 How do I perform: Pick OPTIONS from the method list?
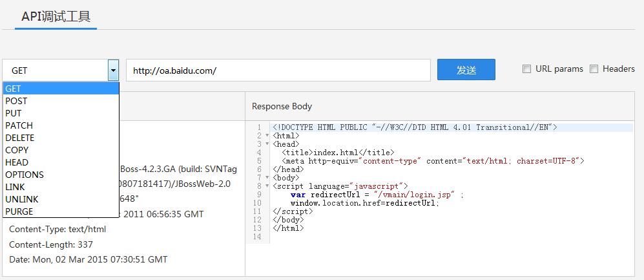61,175
